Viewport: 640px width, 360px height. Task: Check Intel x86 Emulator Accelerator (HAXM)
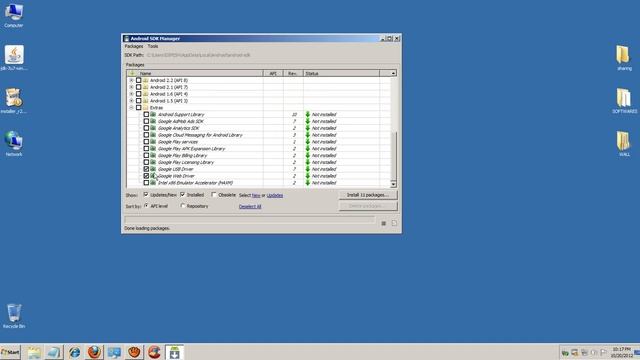[146, 183]
